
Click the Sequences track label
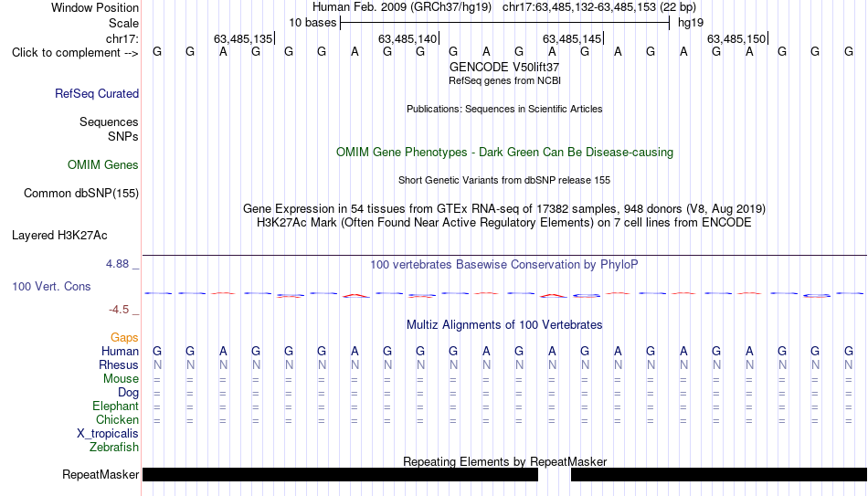tap(109, 121)
